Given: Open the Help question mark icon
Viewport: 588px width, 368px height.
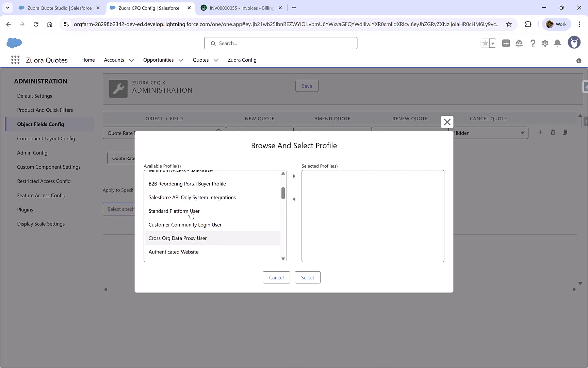Looking at the screenshot, I should (x=533, y=43).
